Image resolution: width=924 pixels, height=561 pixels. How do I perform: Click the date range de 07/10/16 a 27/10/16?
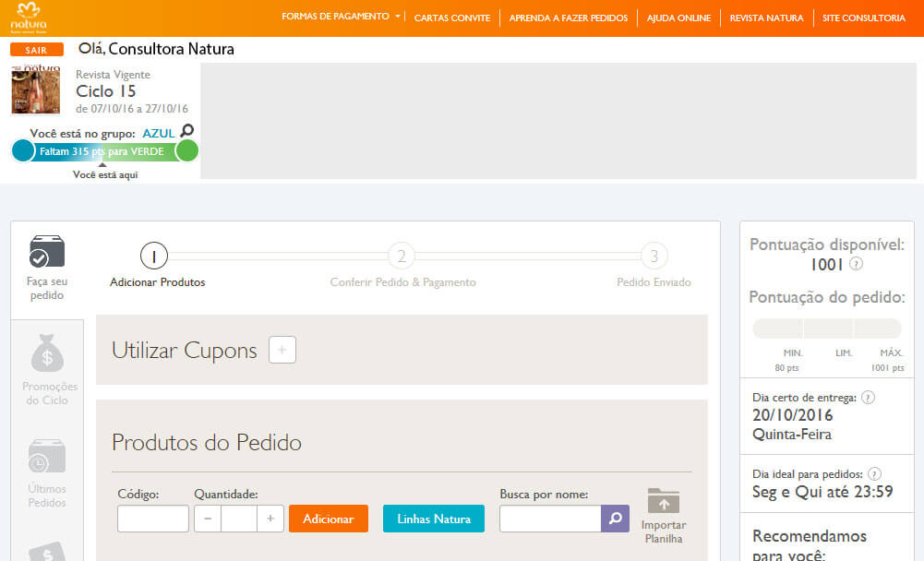(x=132, y=109)
